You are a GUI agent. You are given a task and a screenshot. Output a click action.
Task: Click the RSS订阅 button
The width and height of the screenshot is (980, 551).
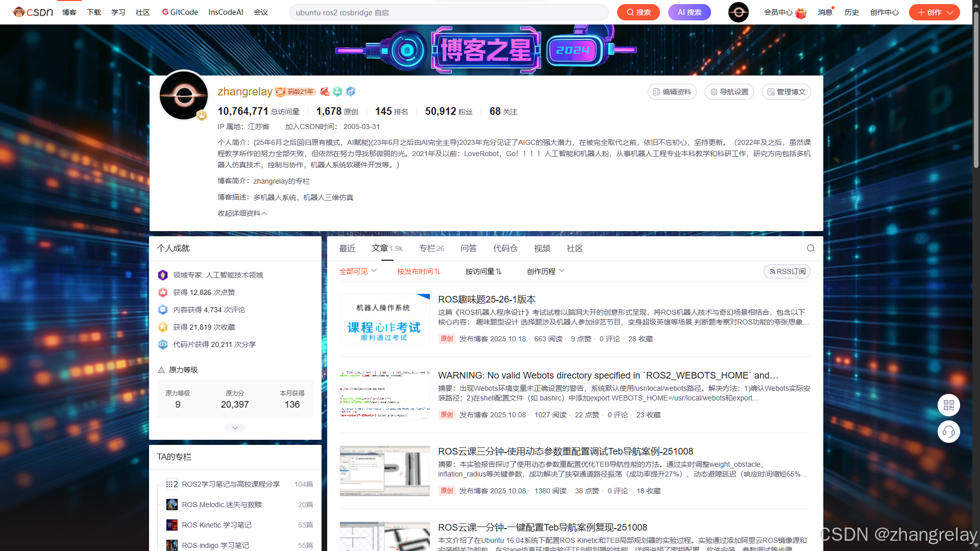coord(787,271)
